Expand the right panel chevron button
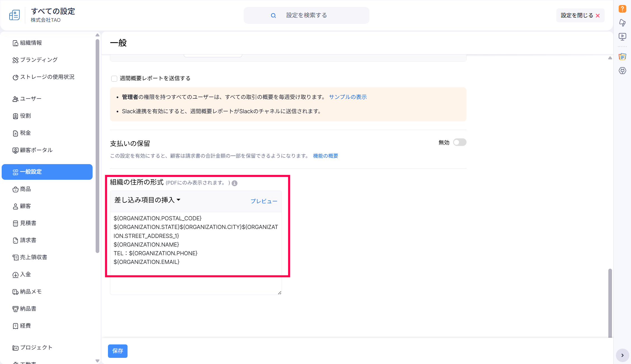631x364 pixels. (622, 355)
